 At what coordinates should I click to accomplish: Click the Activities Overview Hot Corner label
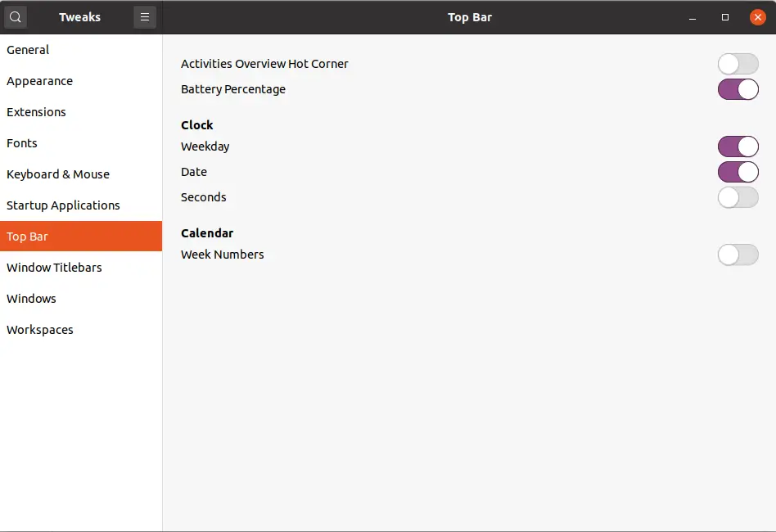pyautogui.click(x=264, y=64)
